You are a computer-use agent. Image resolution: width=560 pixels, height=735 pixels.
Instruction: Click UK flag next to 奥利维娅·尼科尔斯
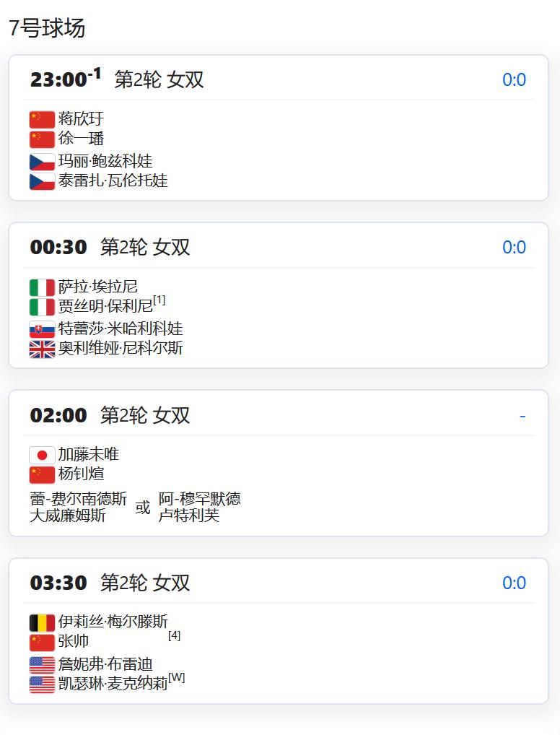tap(42, 349)
